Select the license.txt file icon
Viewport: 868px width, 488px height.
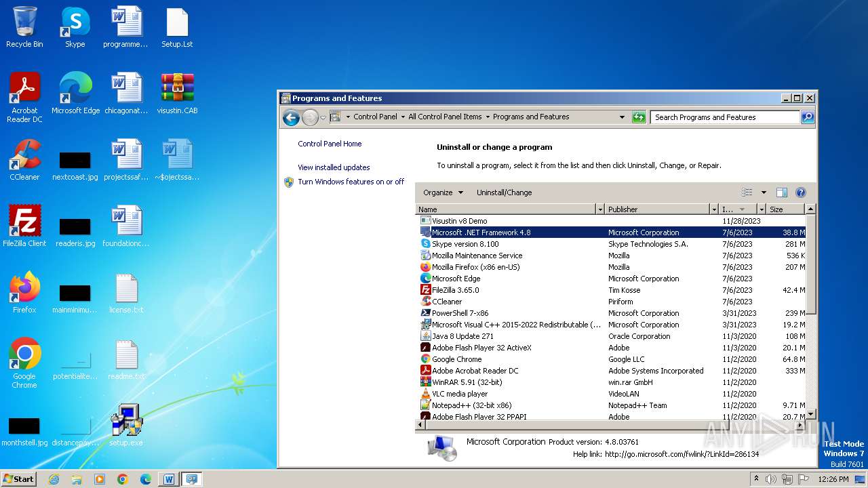[x=126, y=293]
